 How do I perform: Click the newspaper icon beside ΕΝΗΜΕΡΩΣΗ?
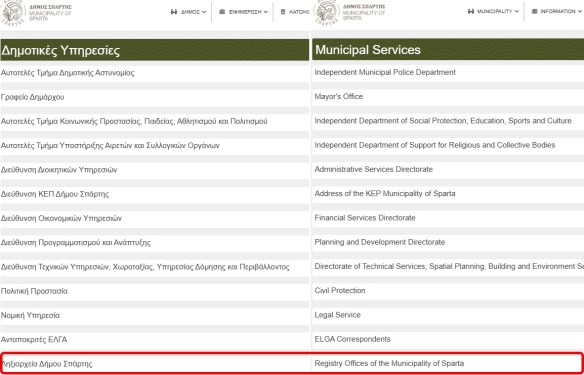click(x=222, y=12)
